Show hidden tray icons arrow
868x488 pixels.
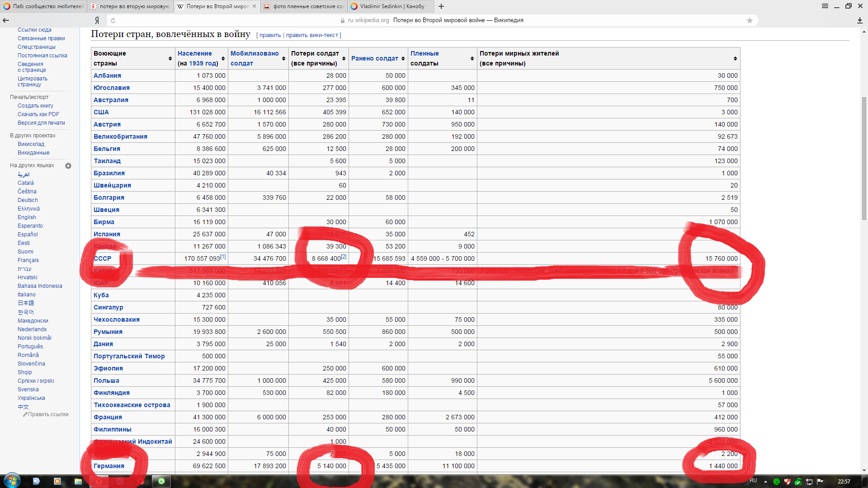[765, 482]
